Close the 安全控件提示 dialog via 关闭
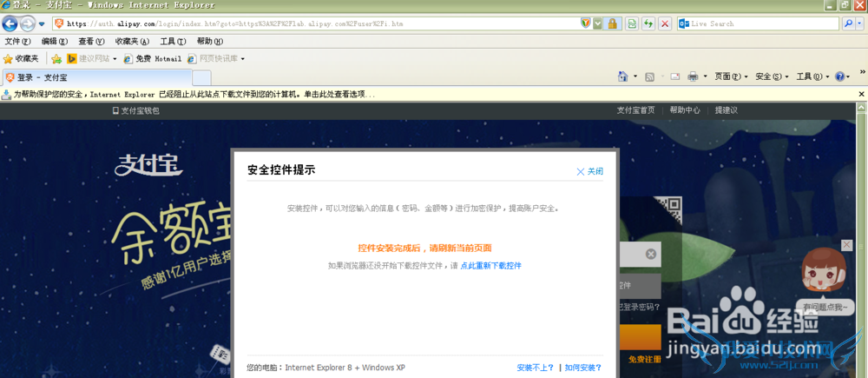 pyautogui.click(x=589, y=171)
